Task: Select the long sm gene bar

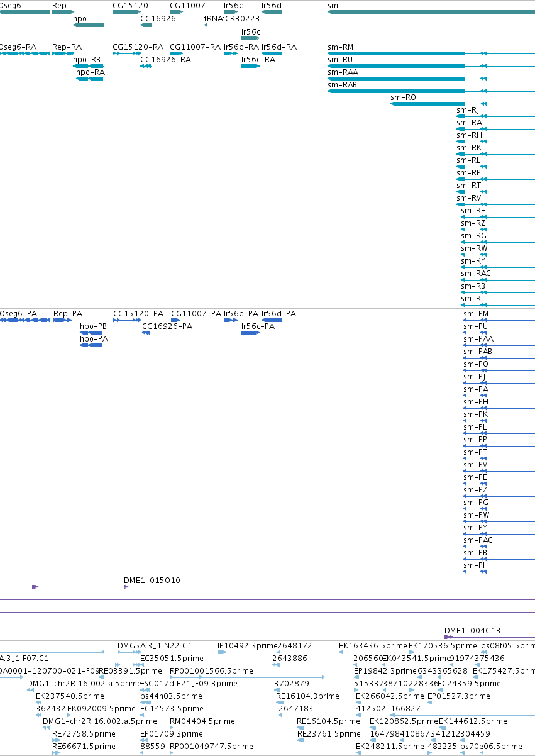Action: pyautogui.click(x=431, y=12)
